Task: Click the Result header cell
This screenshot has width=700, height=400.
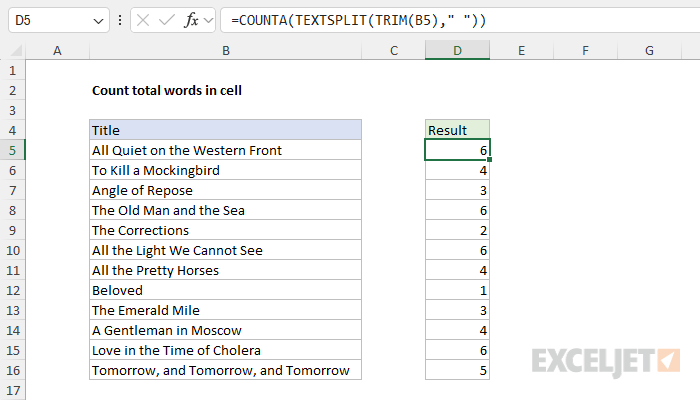Action: pyautogui.click(x=457, y=130)
